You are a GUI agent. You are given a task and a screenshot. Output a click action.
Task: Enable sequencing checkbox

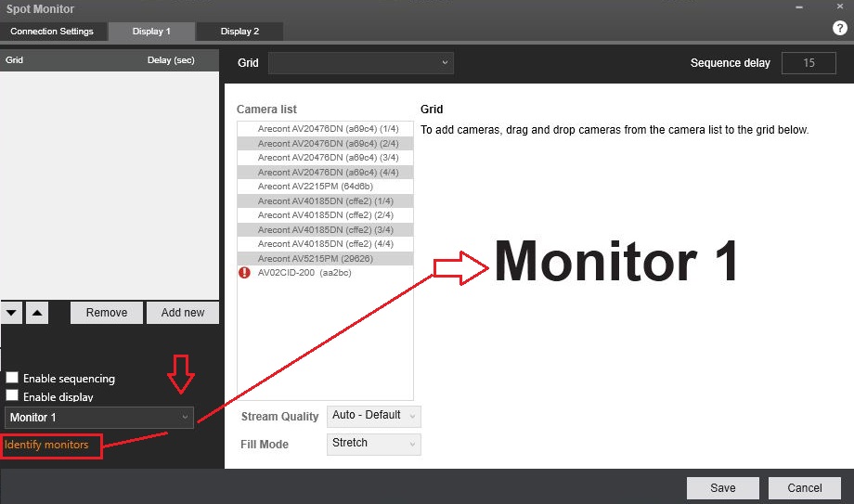[12, 378]
